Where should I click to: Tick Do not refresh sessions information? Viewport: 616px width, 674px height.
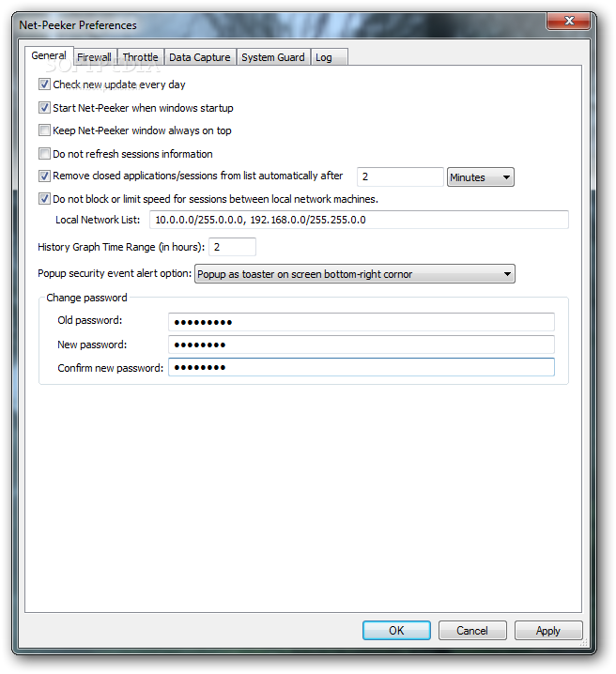coord(44,153)
